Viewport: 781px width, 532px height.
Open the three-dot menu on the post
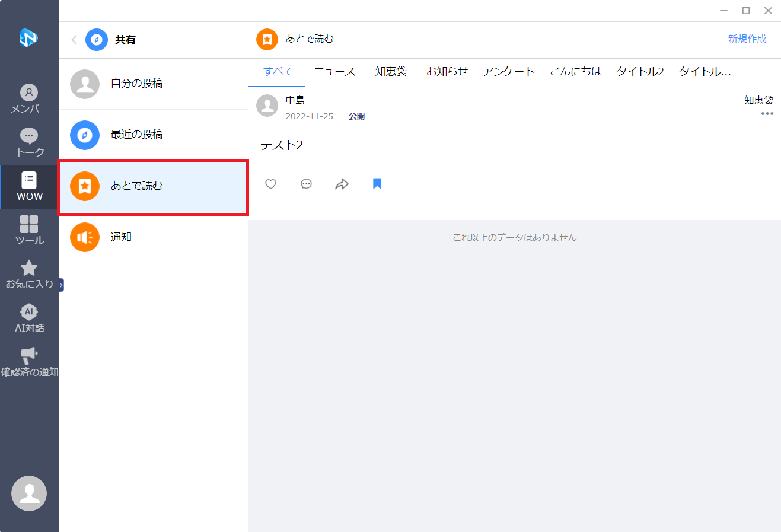pos(767,114)
